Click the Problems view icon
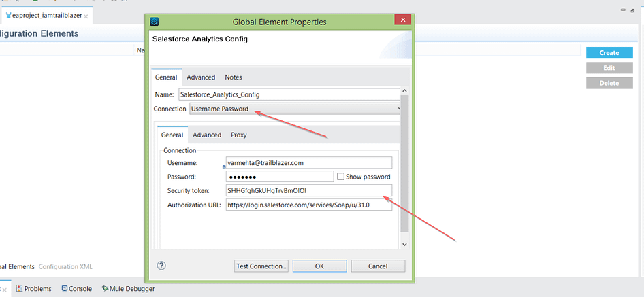Image resolution: width=644 pixels, height=297 pixels. (19, 289)
